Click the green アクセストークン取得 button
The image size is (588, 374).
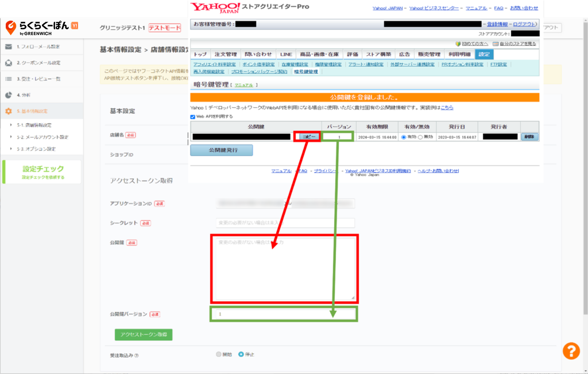click(x=144, y=334)
